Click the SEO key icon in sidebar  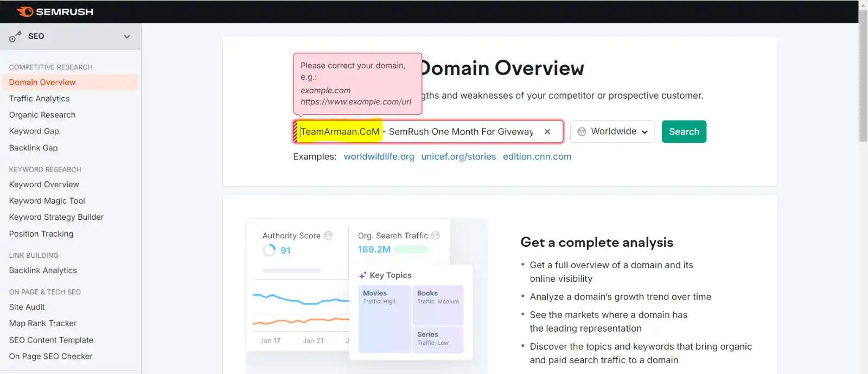tap(15, 36)
